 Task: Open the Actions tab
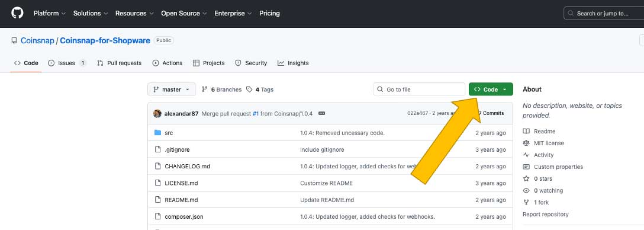167,63
